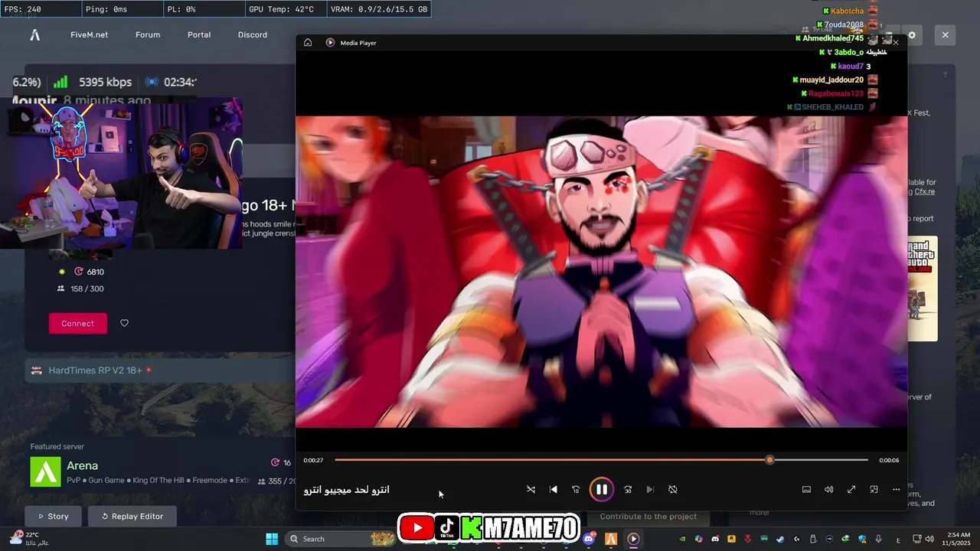Click the help question mark in FiveM
Image resolution: width=980 pixels, height=551 pixels.
point(945,75)
